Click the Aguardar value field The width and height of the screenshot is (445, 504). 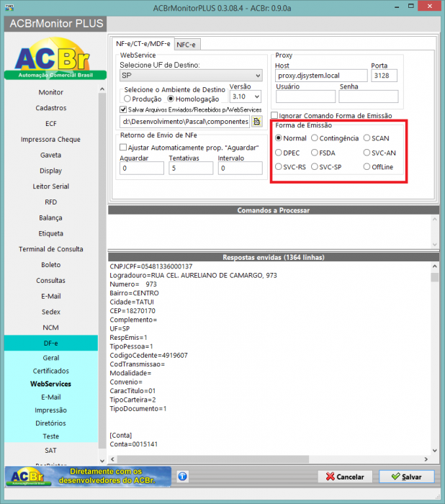point(142,168)
